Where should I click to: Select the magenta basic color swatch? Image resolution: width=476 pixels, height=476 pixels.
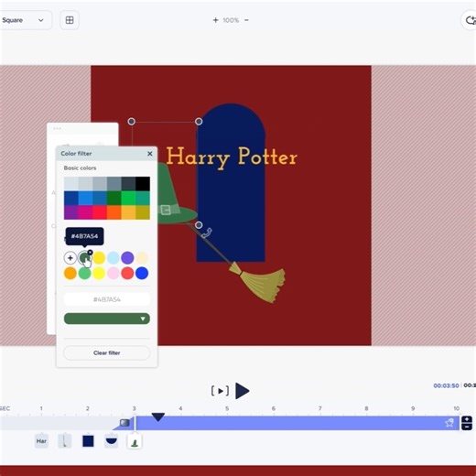[85, 212]
